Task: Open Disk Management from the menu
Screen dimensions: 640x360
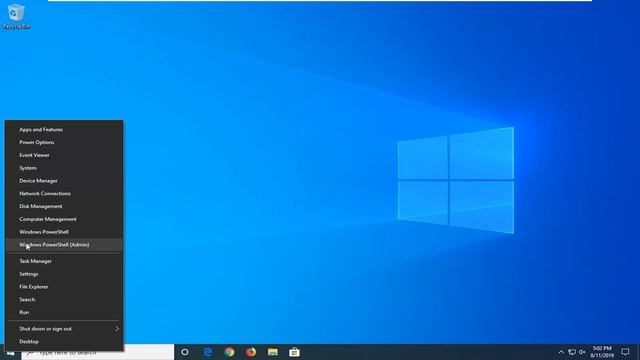Action: click(x=64, y=206)
